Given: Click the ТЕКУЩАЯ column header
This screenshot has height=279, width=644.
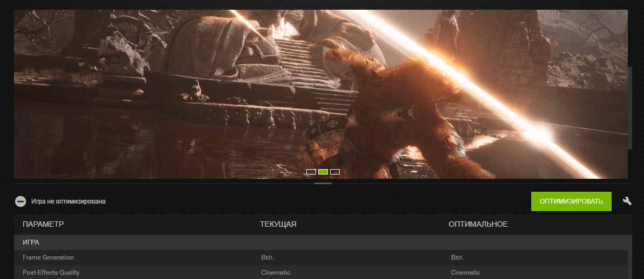Looking at the screenshot, I should coord(278,225).
